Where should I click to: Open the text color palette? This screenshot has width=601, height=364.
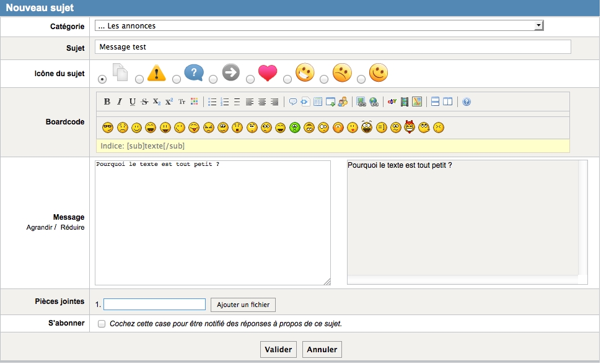coord(194,102)
